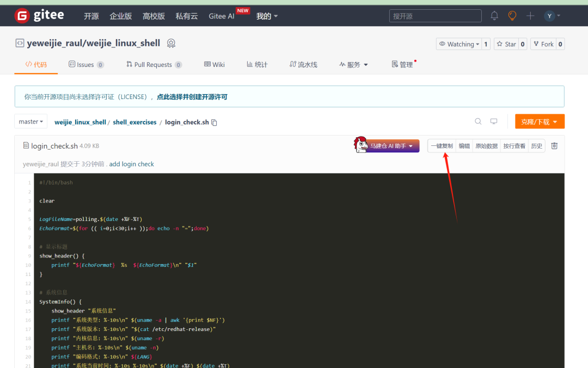
Task: Open the 管理 tab
Action: [402, 65]
